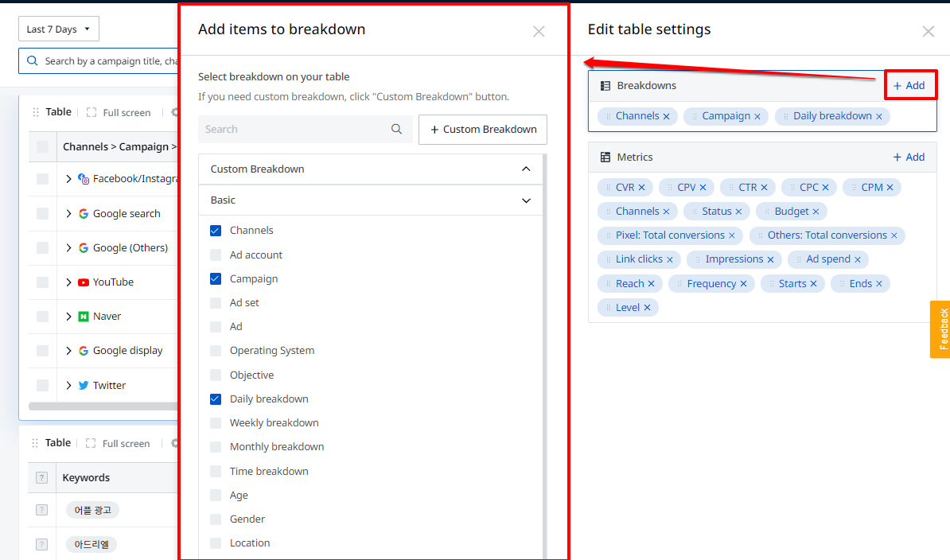Click the 어플 광고 keyword tag
Screen dimensions: 950x560
pos(93,511)
